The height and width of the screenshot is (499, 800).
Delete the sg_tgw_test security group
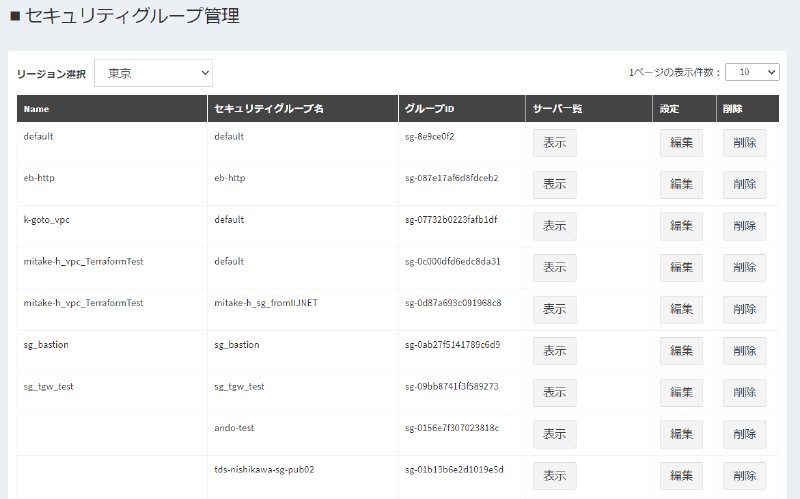coord(744,393)
